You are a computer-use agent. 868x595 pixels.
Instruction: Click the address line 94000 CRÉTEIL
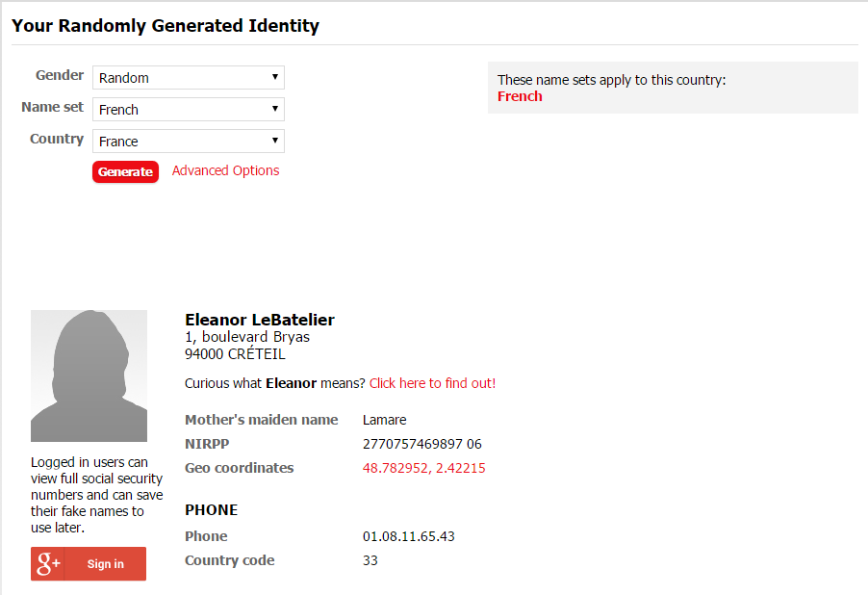pyautogui.click(x=235, y=354)
